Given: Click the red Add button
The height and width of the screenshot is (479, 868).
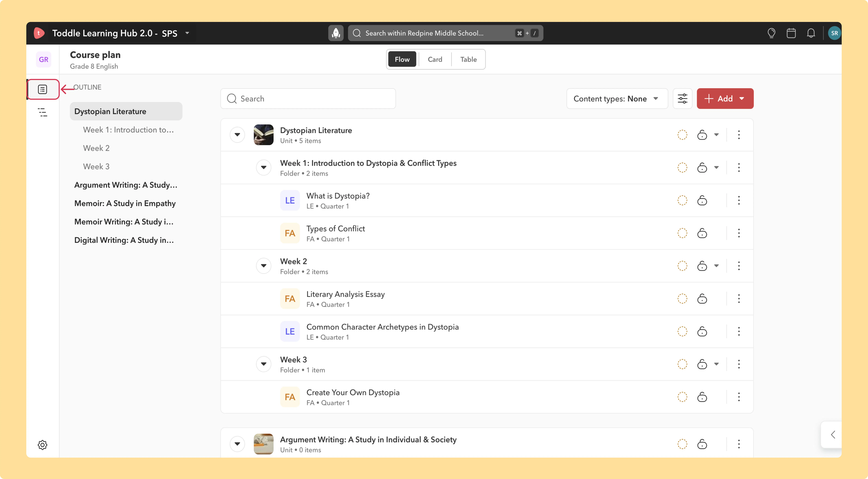Looking at the screenshot, I should point(725,98).
